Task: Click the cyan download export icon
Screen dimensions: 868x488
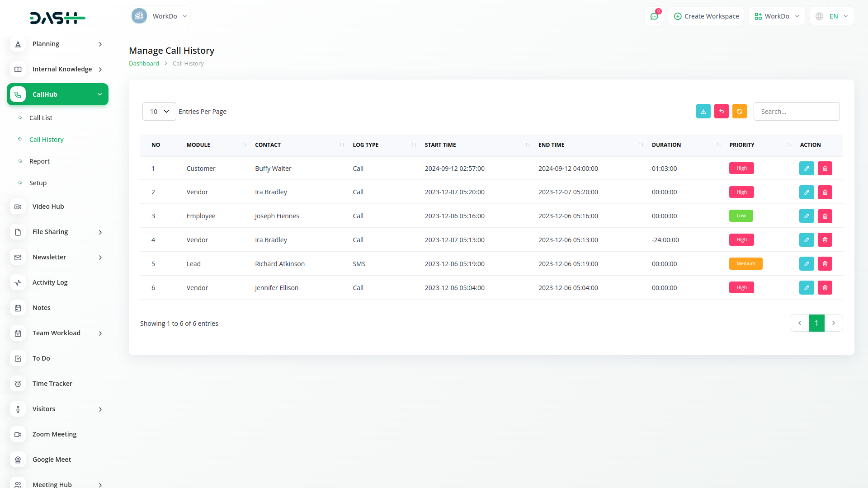Action: (x=703, y=111)
